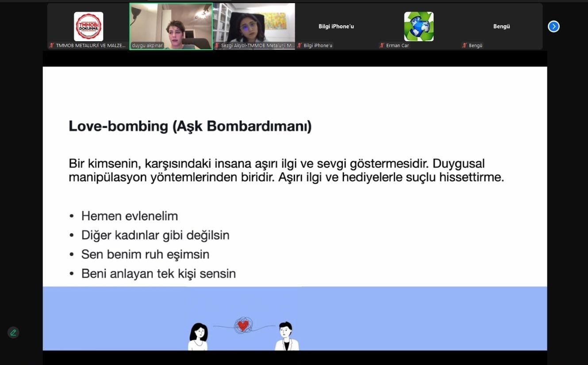The width and height of the screenshot is (588, 365).
Task: Click the duygu akpınar name label
Action: [x=147, y=46]
